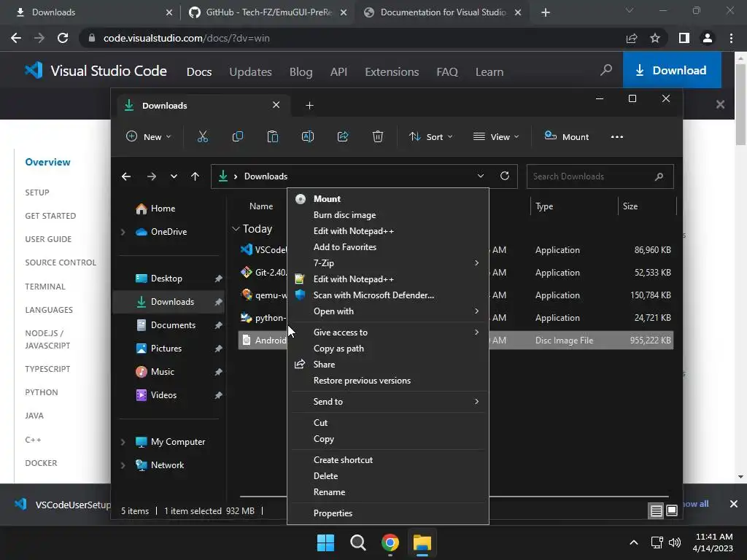Click Chrome share page icon in address bar
Screen dimensions: 747x560
point(632,38)
